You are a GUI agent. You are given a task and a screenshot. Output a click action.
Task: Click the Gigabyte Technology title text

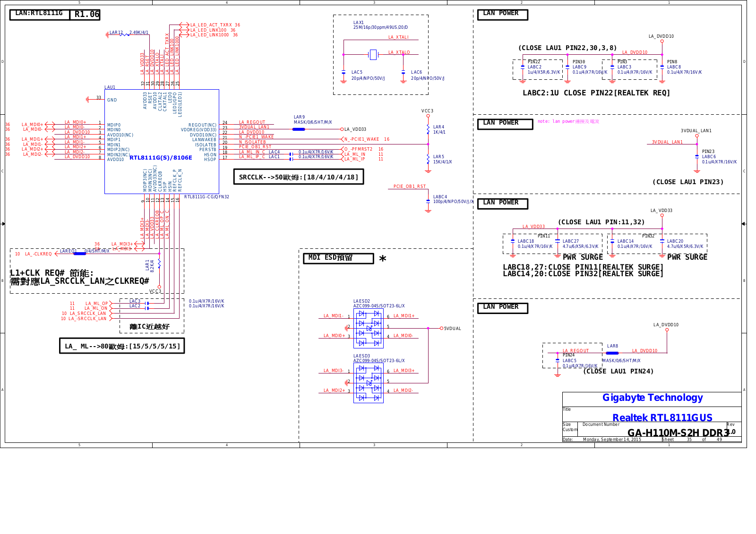[x=653, y=398]
